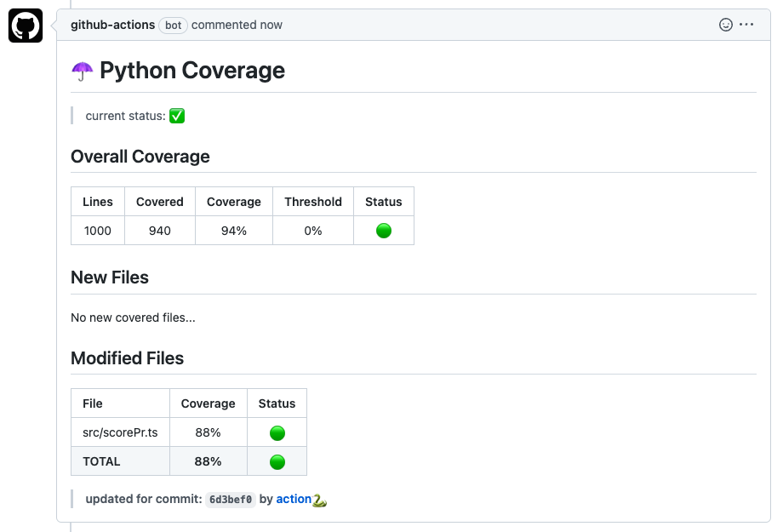
Task: Select the 94% coverage table cell
Action: point(234,230)
